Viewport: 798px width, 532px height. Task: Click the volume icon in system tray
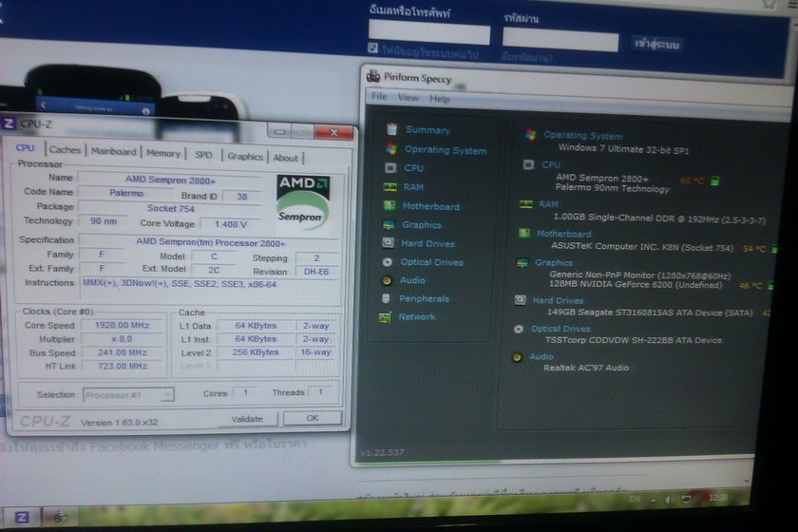pyautogui.click(x=669, y=500)
